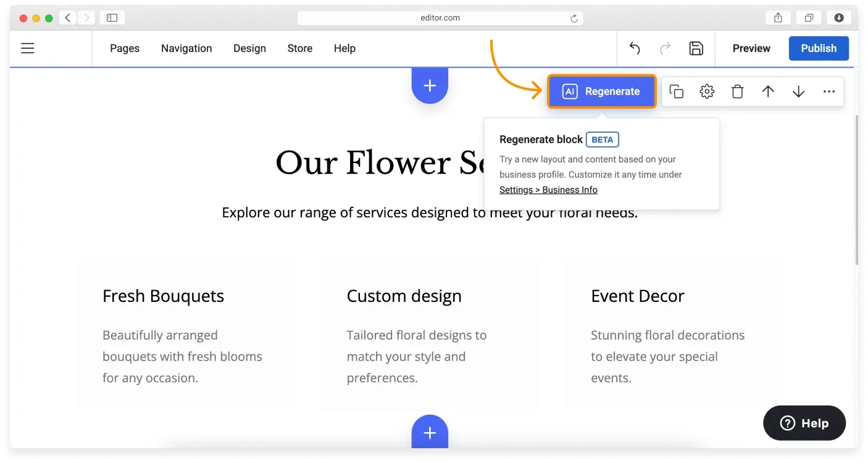Click the 'Beautifully arranged bouquets' description
Viewport: 868px width, 463px height.
point(182,357)
